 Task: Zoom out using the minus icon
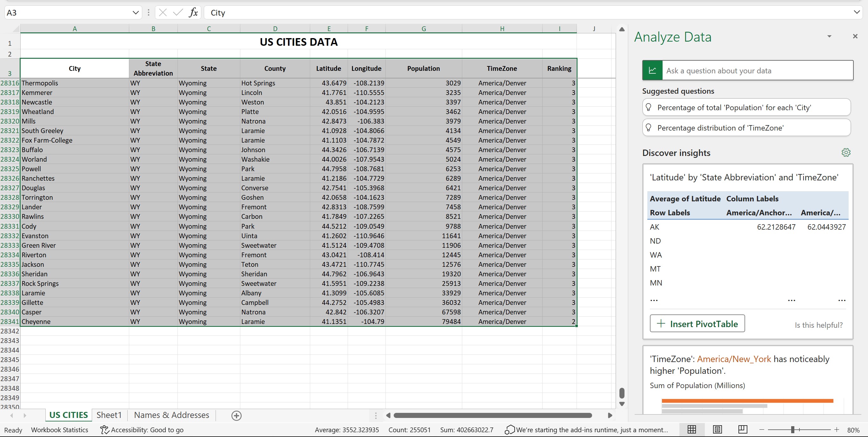762,430
